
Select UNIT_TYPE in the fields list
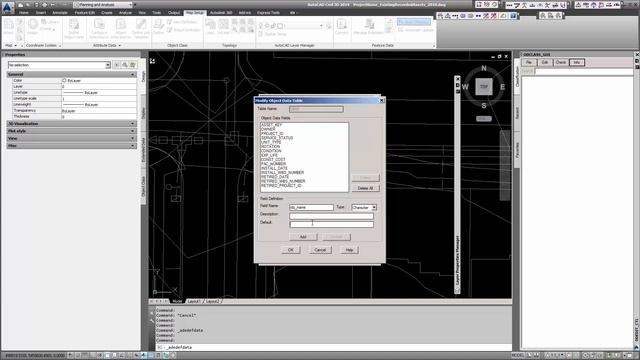coord(271,142)
